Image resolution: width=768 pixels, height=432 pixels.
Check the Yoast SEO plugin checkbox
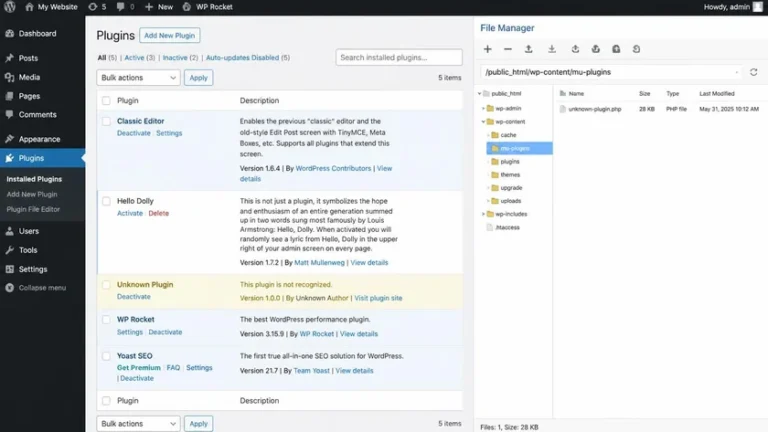(x=106, y=356)
